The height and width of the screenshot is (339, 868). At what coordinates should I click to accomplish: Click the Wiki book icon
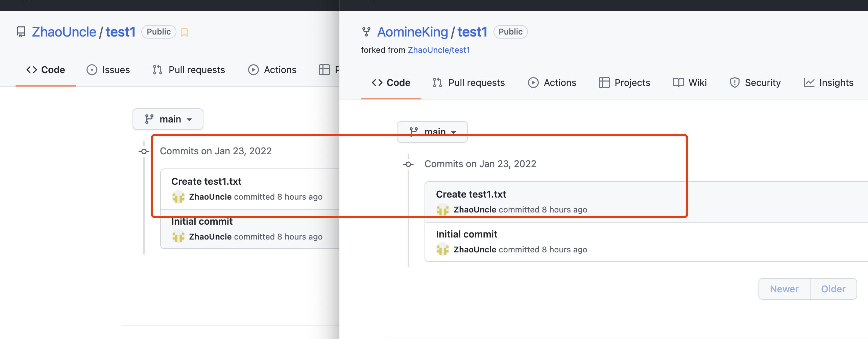678,83
